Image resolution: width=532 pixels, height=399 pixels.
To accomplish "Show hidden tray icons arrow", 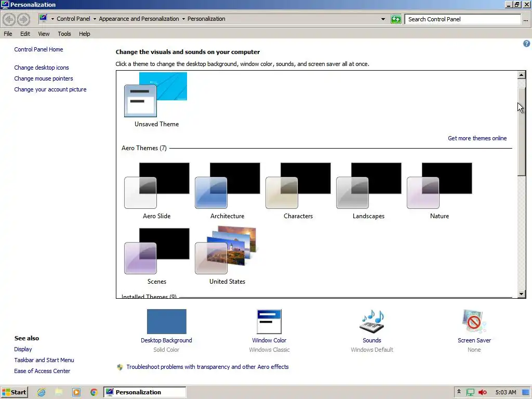I will pos(459,392).
